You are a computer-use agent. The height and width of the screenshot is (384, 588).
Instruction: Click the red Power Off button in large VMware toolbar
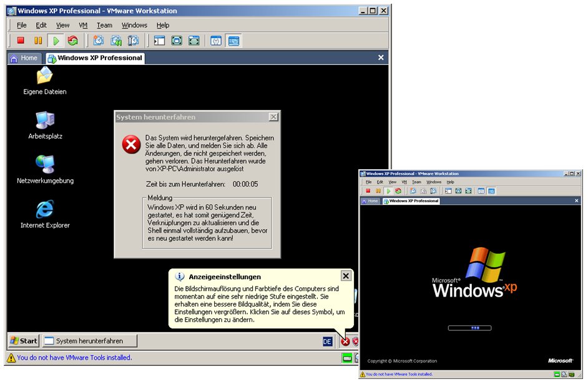click(21, 41)
